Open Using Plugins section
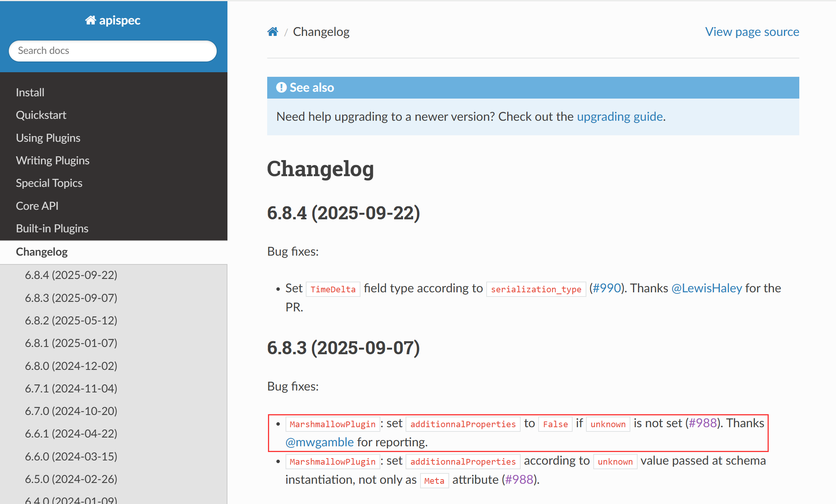The width and height of the screenshot is (836, 504). (48, 138)
